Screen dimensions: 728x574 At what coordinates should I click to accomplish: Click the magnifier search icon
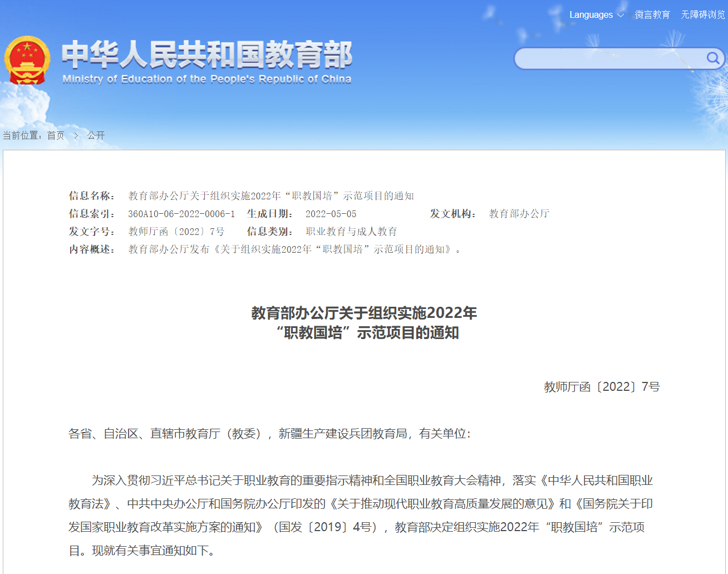click(712, 58)
